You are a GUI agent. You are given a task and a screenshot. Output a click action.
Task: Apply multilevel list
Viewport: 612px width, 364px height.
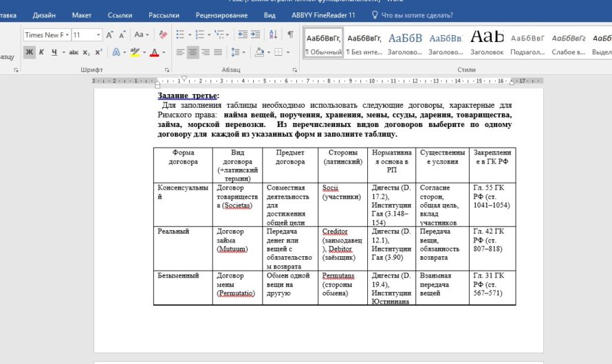[x=219, y=34]
